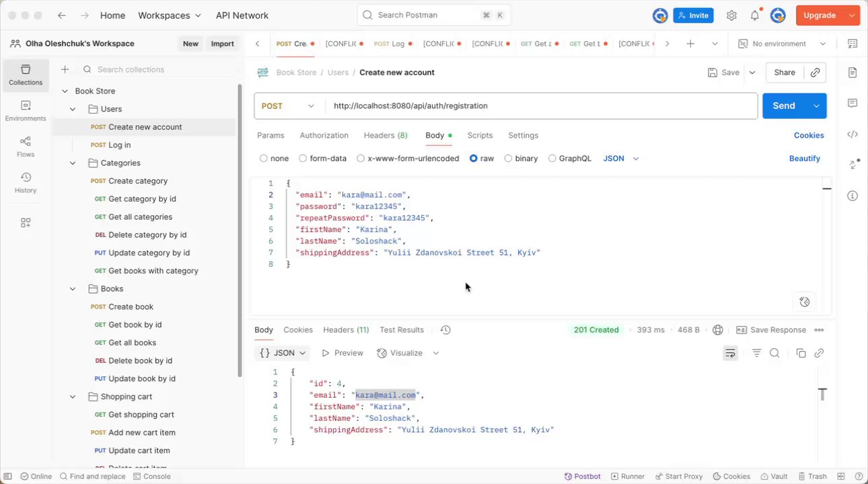Select the form-data body type

point(303,159)
